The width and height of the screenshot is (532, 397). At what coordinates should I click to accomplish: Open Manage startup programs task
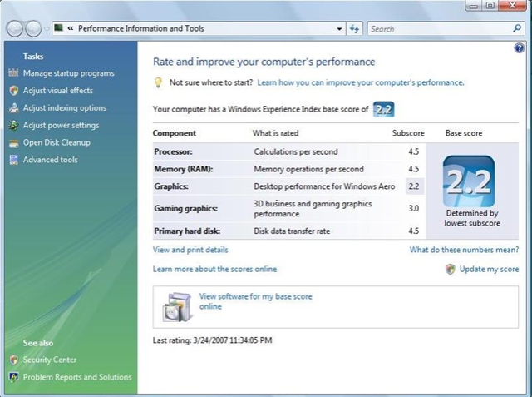coord(69,73)
